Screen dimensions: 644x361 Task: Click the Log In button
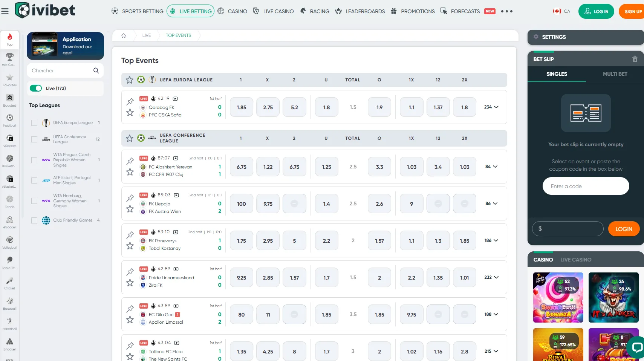tap(596, 11)
